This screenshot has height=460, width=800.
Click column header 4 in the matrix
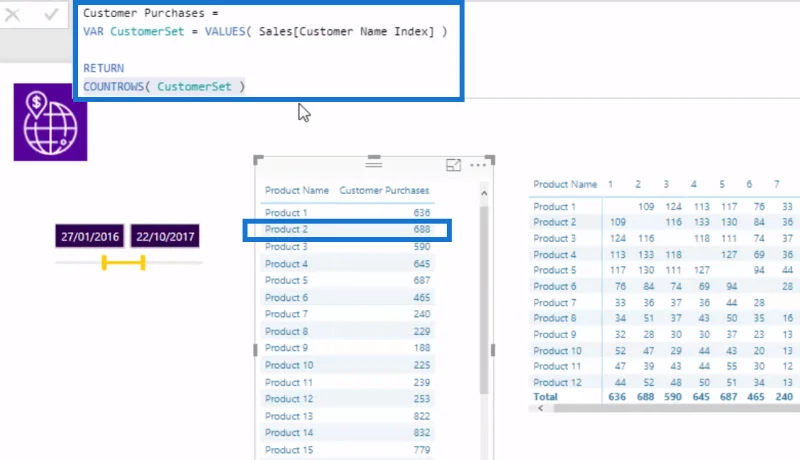(x=693, y=184)
